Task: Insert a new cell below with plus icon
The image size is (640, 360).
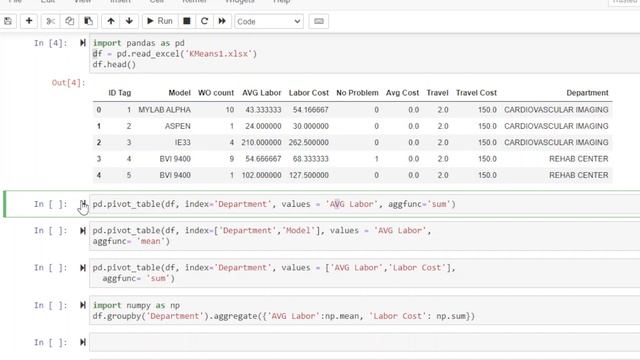Action: tap(29, 21)
